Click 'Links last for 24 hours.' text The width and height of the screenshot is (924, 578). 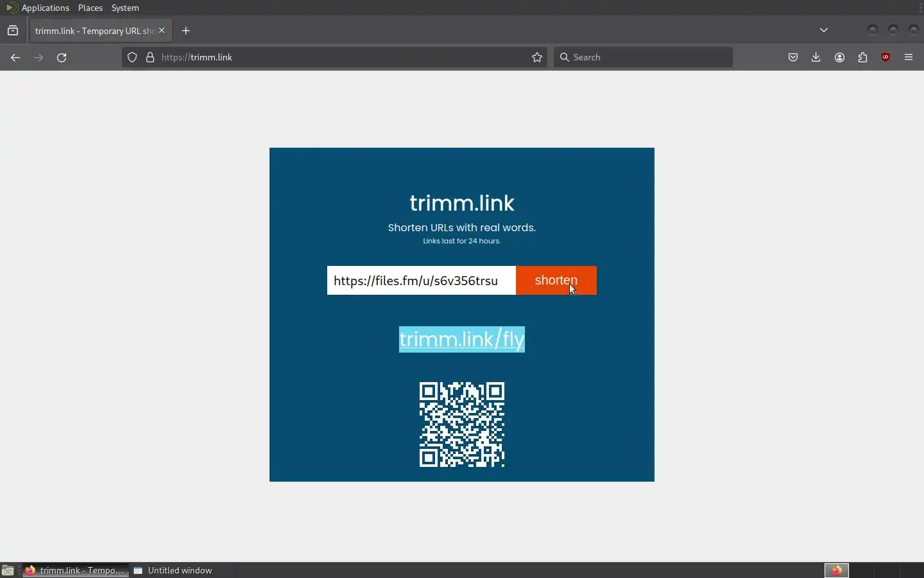click(462, 241)
